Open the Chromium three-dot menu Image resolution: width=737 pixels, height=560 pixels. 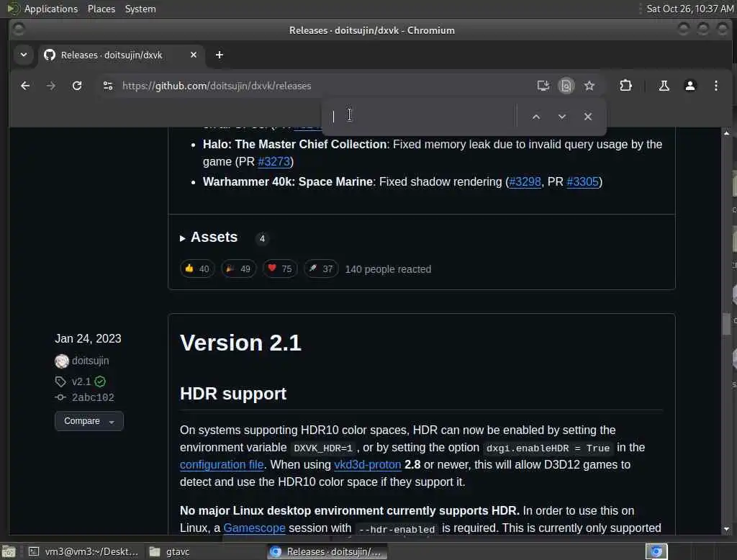click(x=716, y=86)
